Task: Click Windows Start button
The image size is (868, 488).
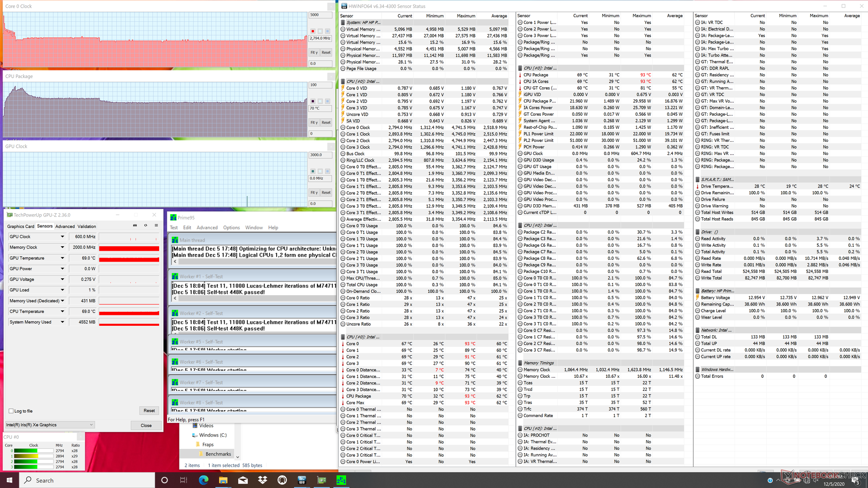Action: point(9,480)
